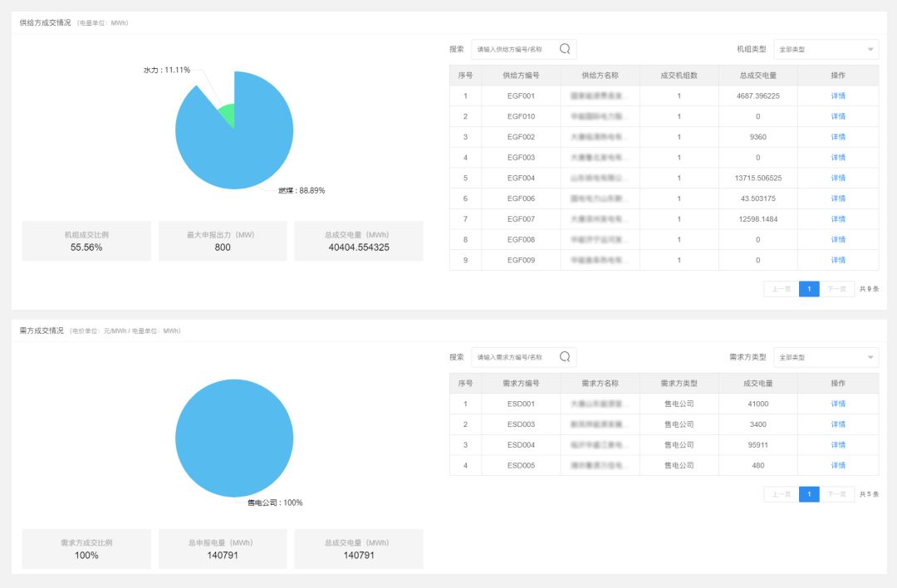Image resolution: width=897 pixels, height=588 pixels.
Task: Click the supplier search magnifier icon
Action: point(565,49)
